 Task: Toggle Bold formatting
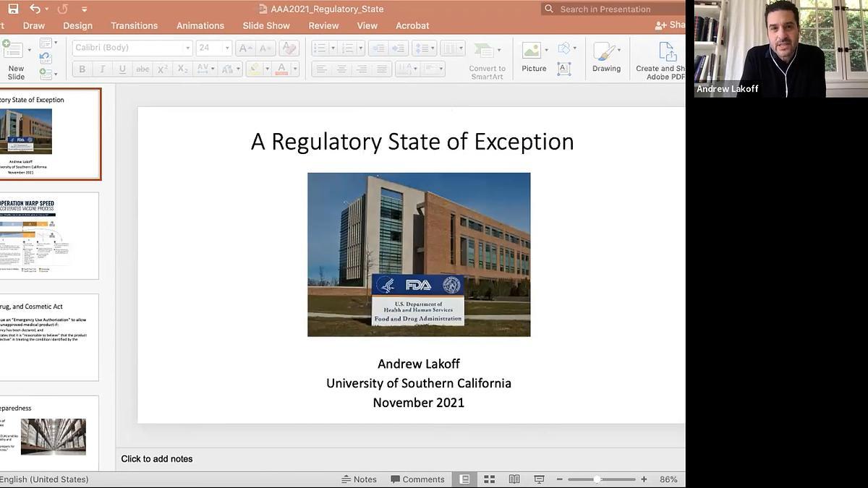point(82,69)
